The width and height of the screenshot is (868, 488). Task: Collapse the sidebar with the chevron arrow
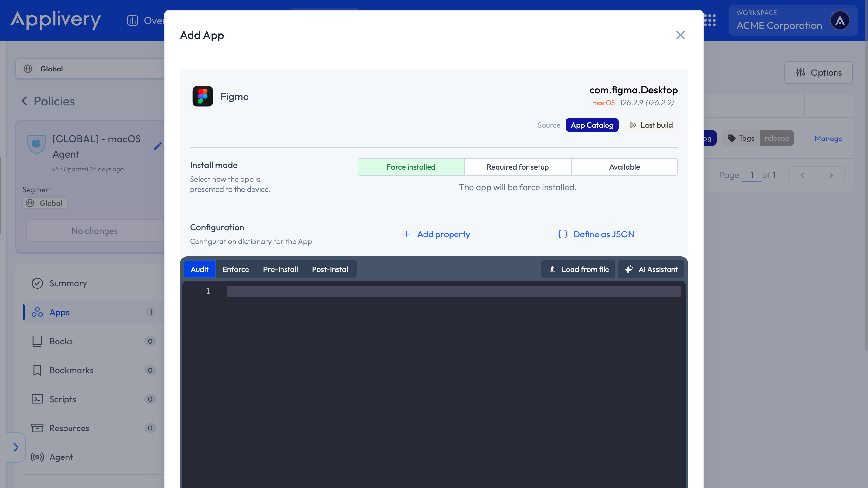pos(16,447)
